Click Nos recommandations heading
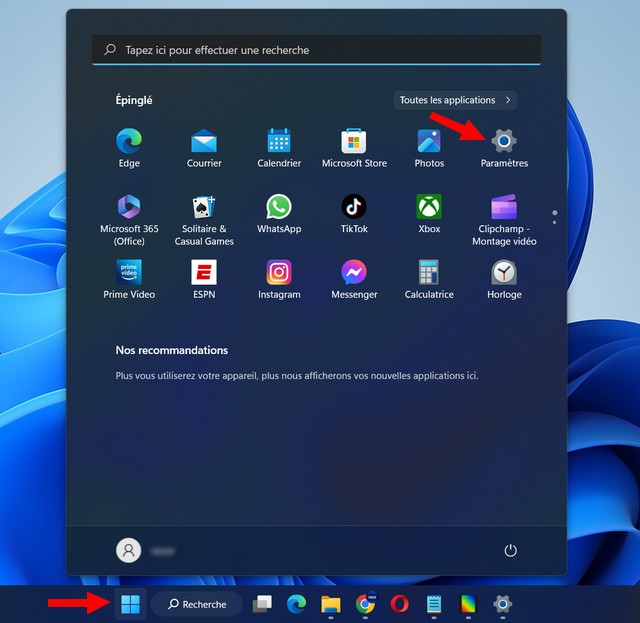Screen dimensions: 640x623 point(172,350)
